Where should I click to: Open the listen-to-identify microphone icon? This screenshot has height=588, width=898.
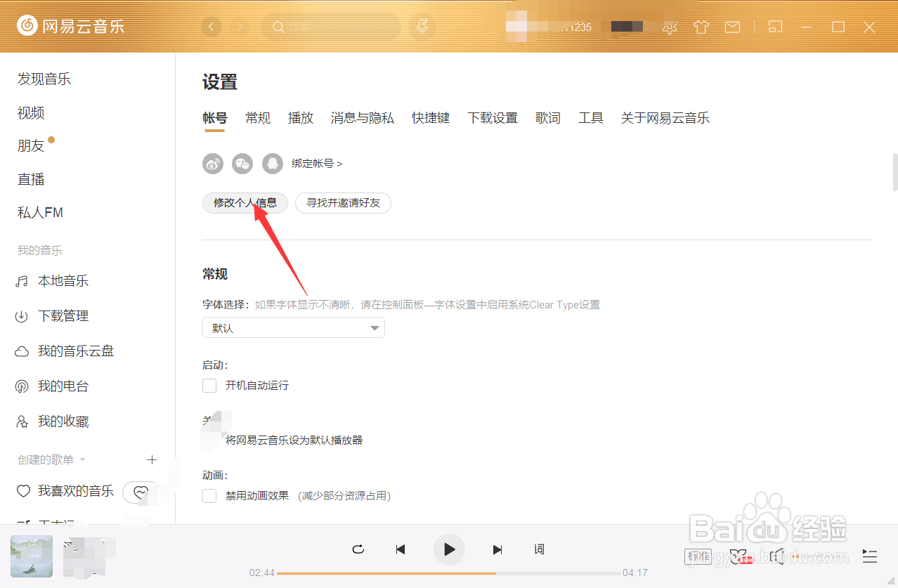pyautogui.click(x=422, y=27)
